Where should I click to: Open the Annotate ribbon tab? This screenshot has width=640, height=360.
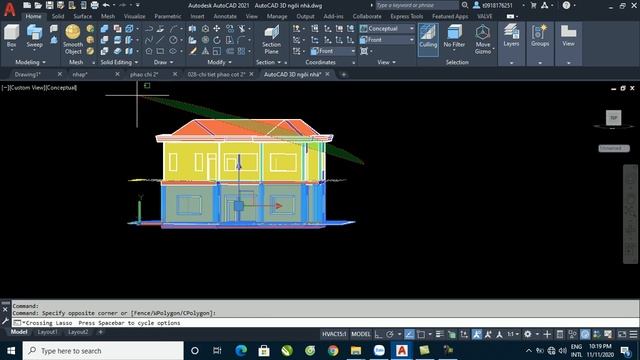(225, 16)
